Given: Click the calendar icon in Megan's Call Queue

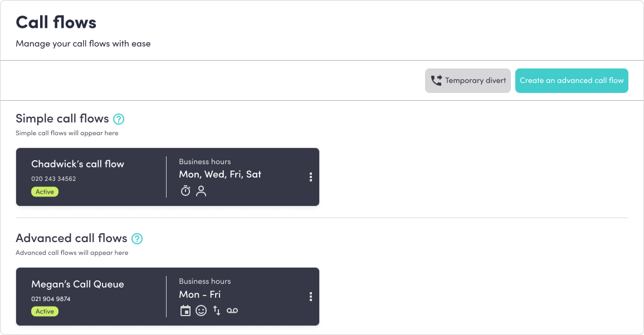Looking at the screenshot, I should pyautogui.click(x=186, y=311).
